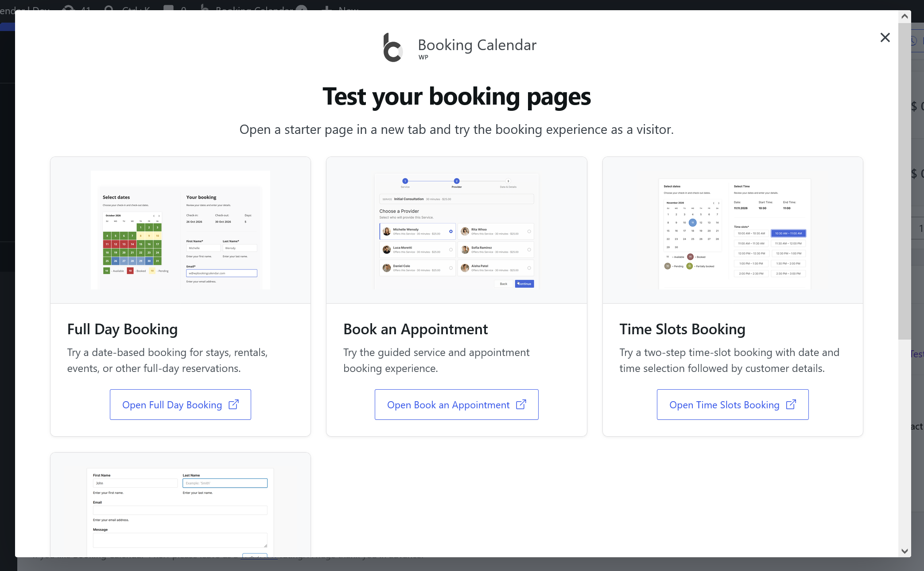Click the 10:30 AM – 11:00 AM slot in preview
Screen dimensions: 924x571
pos(788,233)
